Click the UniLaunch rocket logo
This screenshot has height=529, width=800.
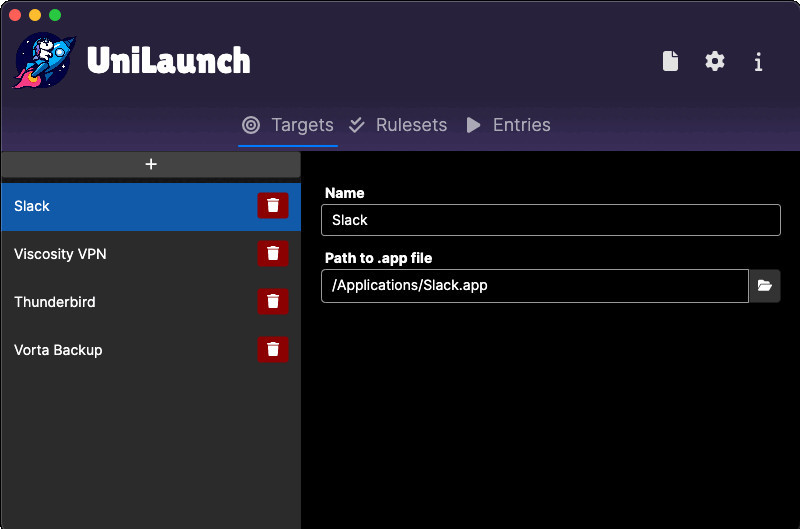tap(44, 60)
